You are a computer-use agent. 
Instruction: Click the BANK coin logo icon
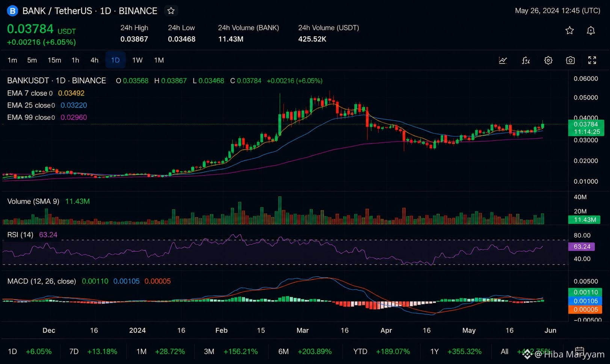tap(12, 11)
